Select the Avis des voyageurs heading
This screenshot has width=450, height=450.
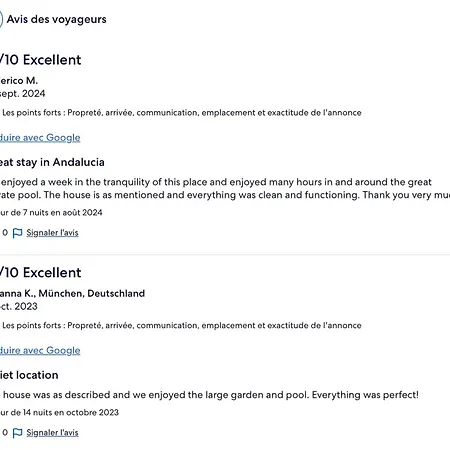(57, 19)
